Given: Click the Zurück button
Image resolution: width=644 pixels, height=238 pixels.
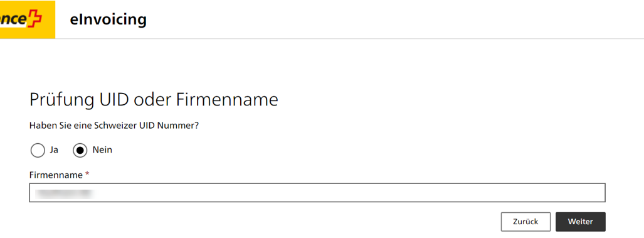Looking at the screenshot, I should [525, 222].
